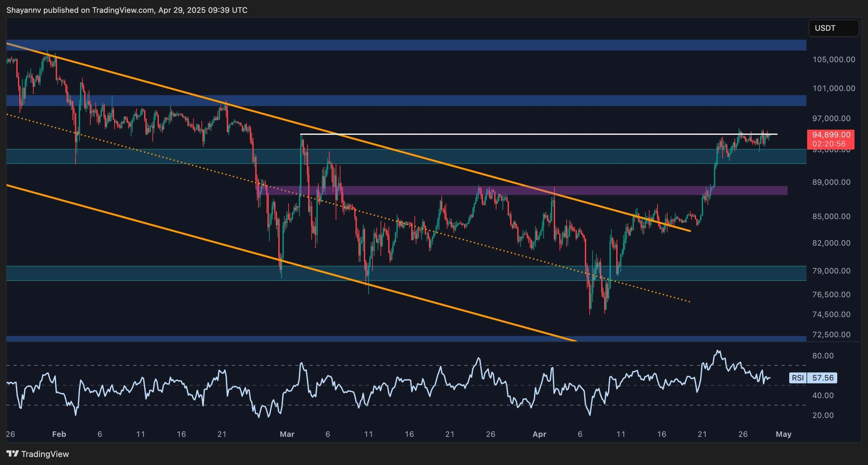Viewport: 868px width, 465px height.
Task: Select the Feb marker on time axis
Action: 59,434
